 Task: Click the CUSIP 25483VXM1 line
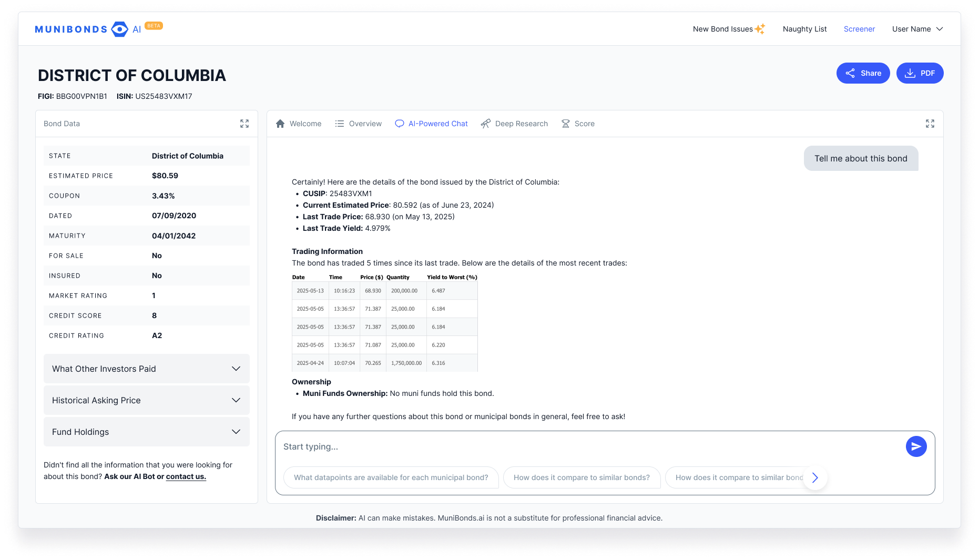click(338, 194)
